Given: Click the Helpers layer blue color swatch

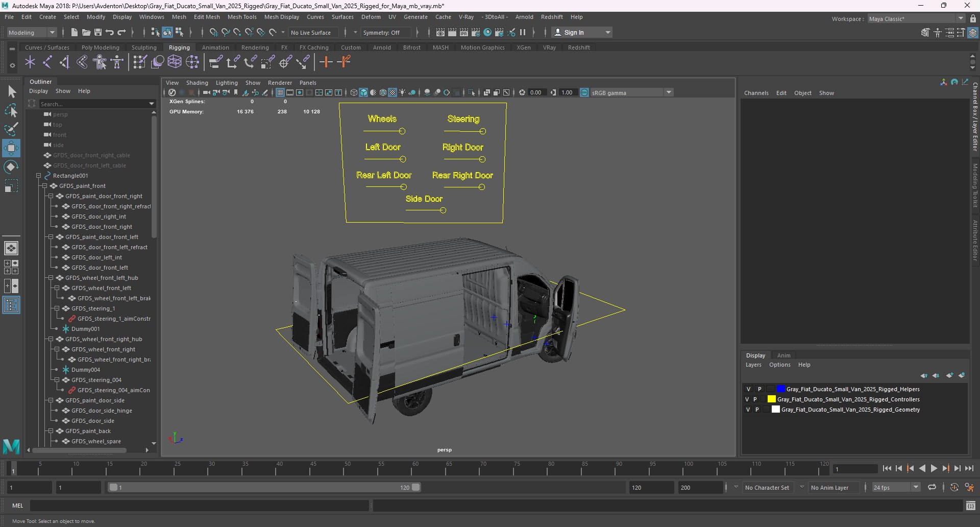Looking at the screenshot, I should pyautogui.click(x=780, y=389).
